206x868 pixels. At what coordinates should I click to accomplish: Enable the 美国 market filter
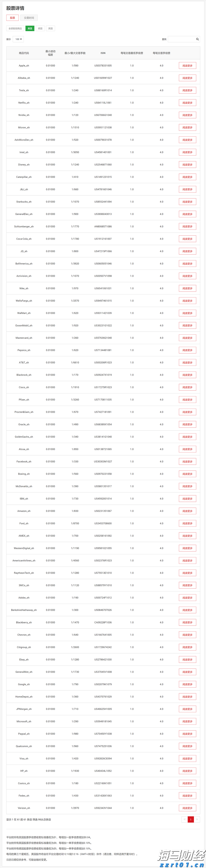pos(30,28)
